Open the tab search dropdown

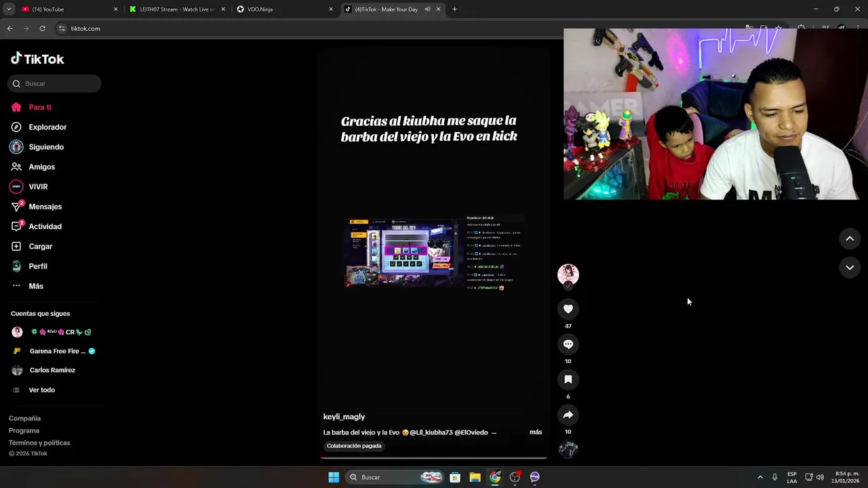coord(9,9)
